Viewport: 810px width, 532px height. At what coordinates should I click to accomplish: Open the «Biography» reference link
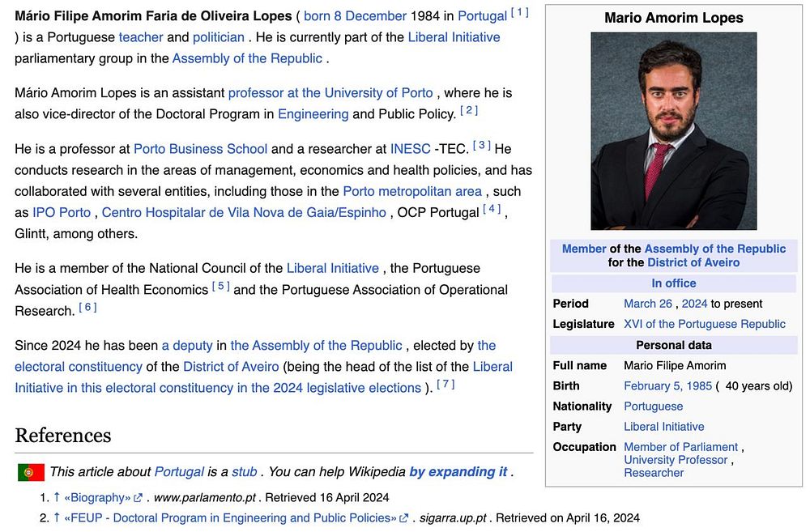(98, 498)
